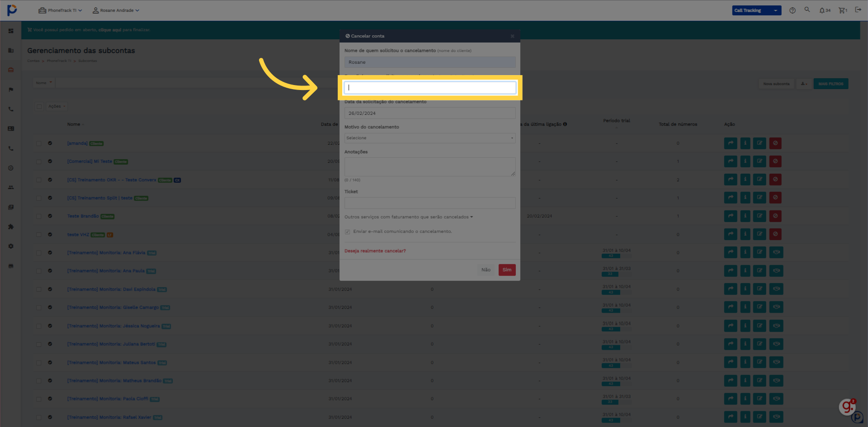Image resolution: width=868 pixels, height=427 pixels.
Task: Select the orange briefcase icon in the sidebar
Action: [11, 70]
